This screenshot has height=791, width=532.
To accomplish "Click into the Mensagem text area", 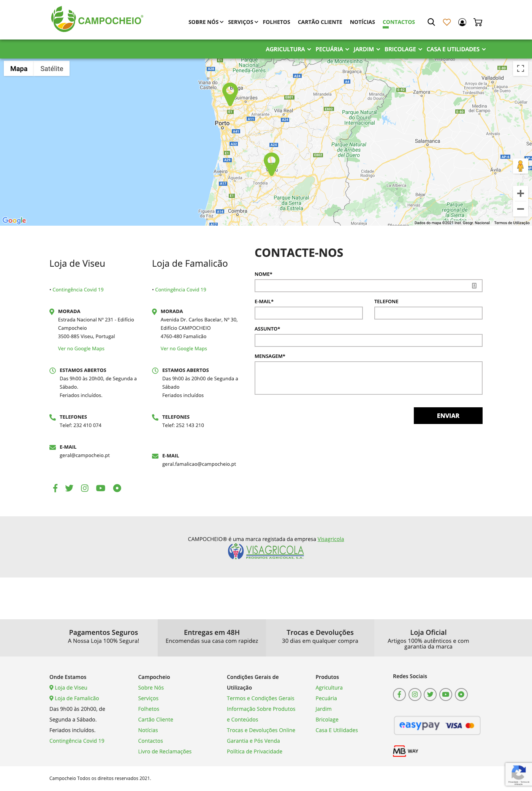I will click(368, 378).
